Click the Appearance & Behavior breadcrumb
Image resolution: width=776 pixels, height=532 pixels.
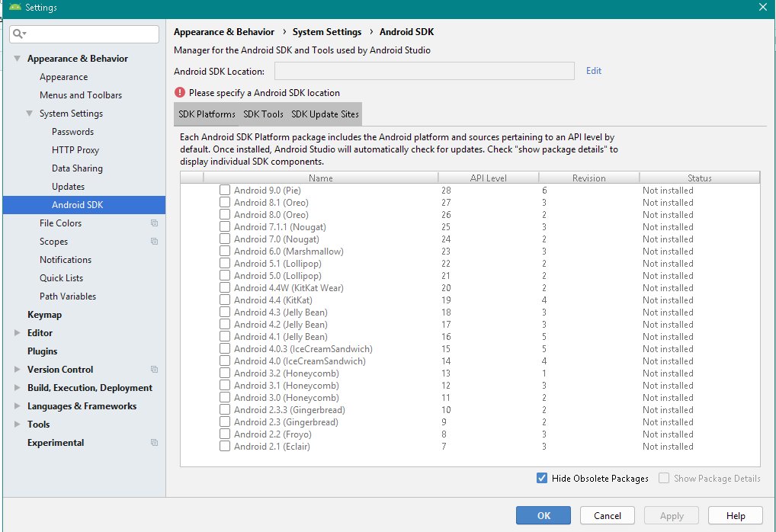[x=223, y=32]
